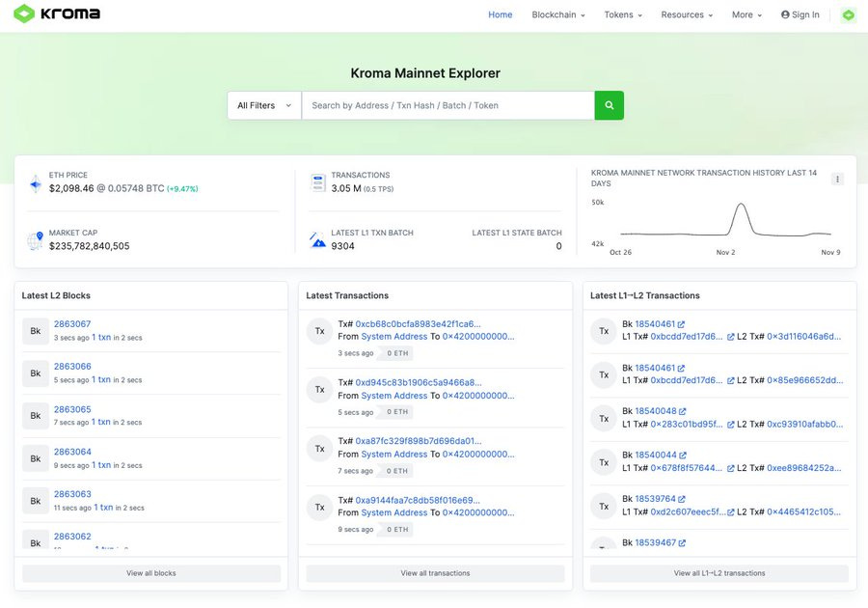Screen dimensions: 868x608
Task: Click the 3.05 M transactions value
Action: tap(346, 188)
